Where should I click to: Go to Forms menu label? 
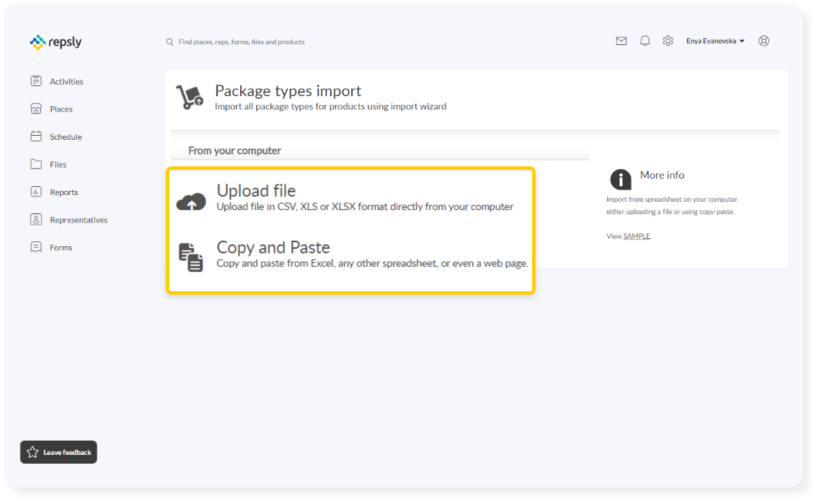(x=61, y=248)
